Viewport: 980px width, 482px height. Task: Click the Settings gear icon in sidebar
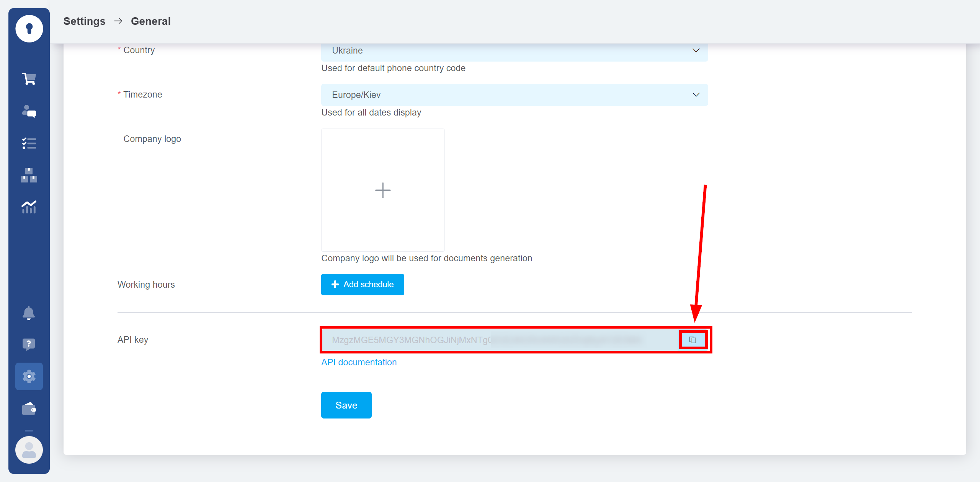pos(29,376)
